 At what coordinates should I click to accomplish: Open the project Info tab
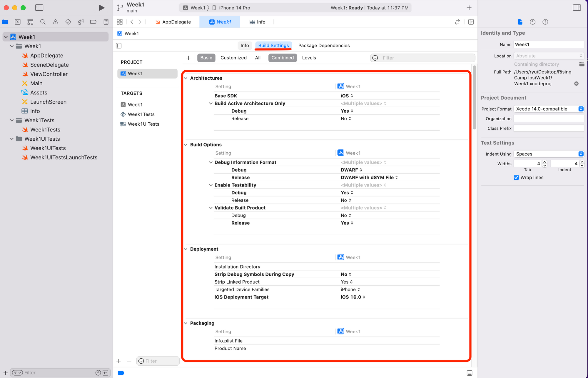(245, 46)
